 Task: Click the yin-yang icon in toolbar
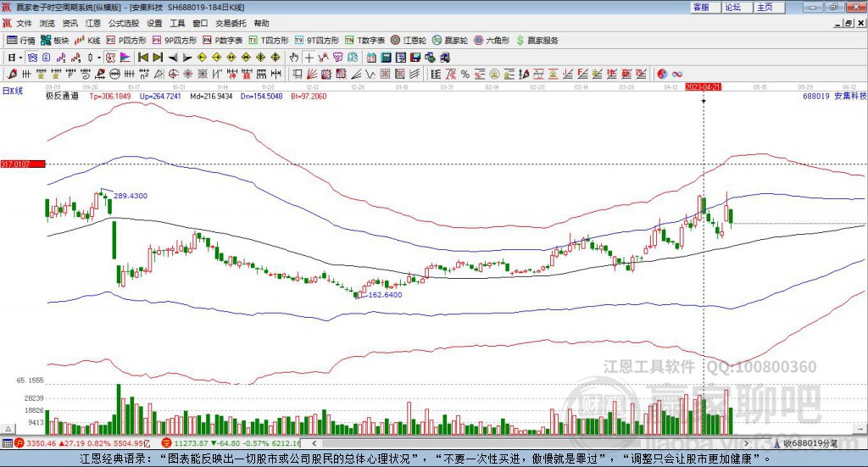point(661,74)
